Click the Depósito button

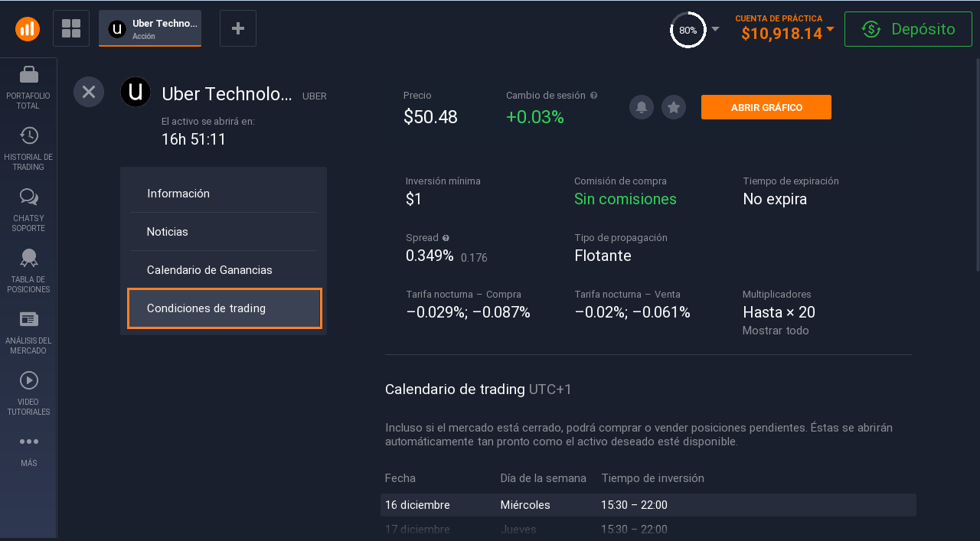pyautogui.click(x=908, y=29)
